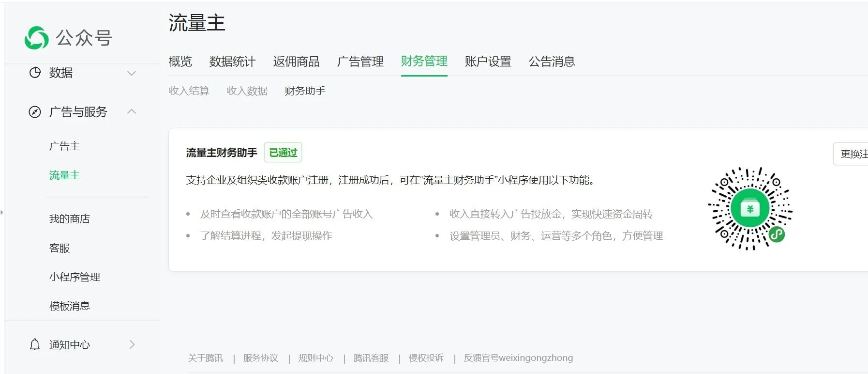Screen dimensions: 868x374
Task: Open 我的商店 in the sidebar
Action: point(70,218)
